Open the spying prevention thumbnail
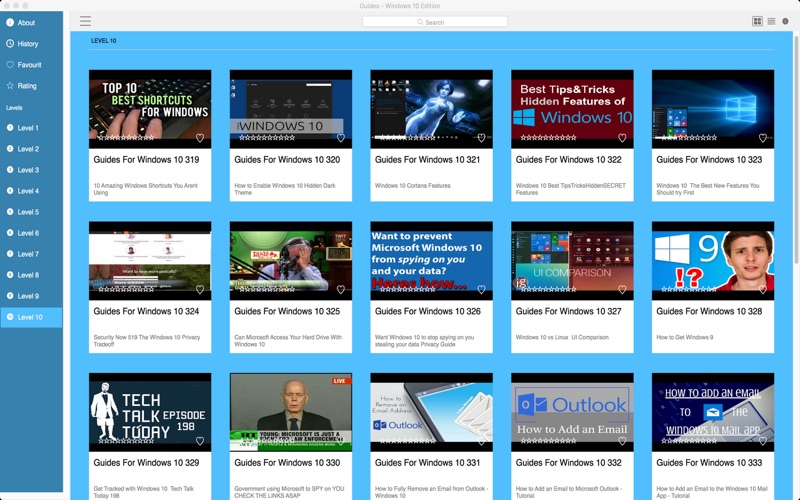Image resolution: width=800 pixels, height=500 pixels. (432, 261)
